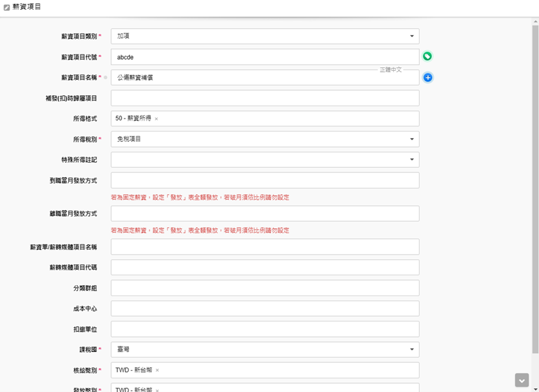This screenshot has width=539, height=392.
Task: Click the edit icon next to 薪資項目 title
Action: [6, 7]
